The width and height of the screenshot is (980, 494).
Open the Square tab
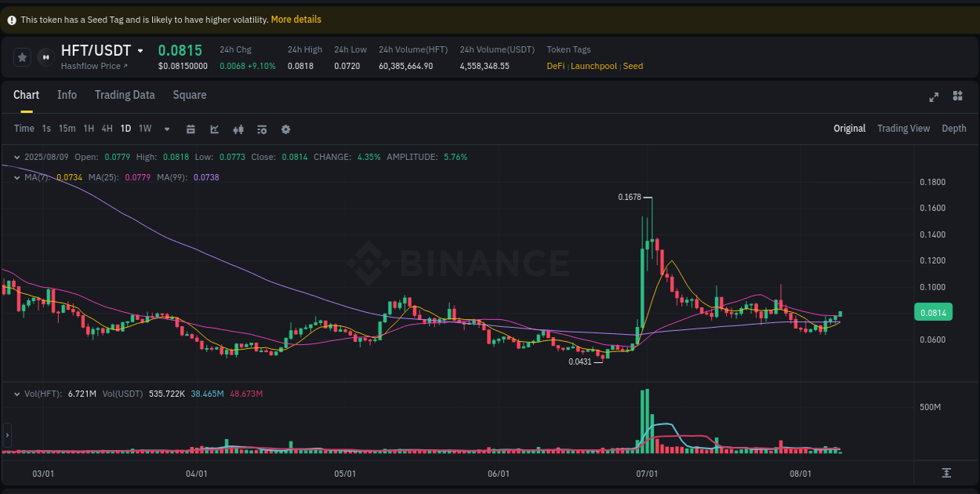pyautogui.click(x=189, y=95)
